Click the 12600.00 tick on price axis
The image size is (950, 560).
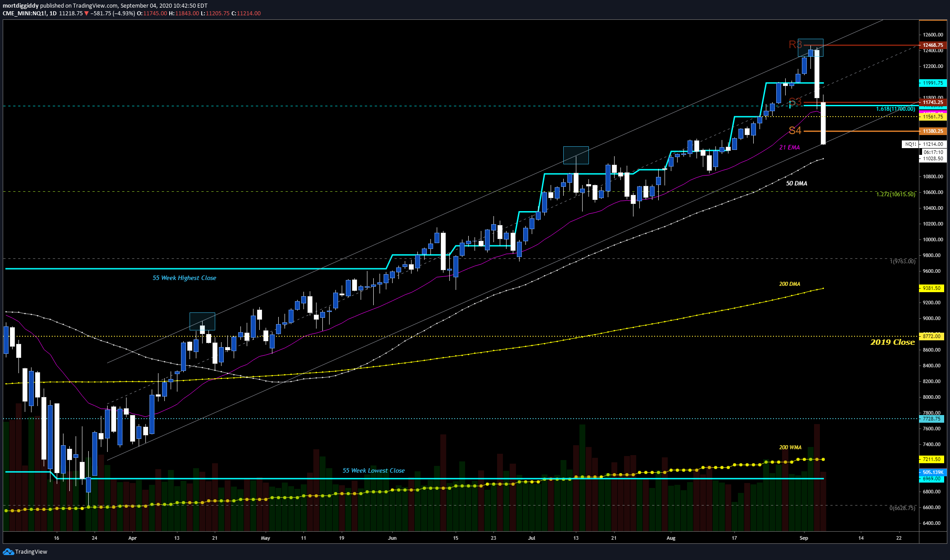point(933,35)
